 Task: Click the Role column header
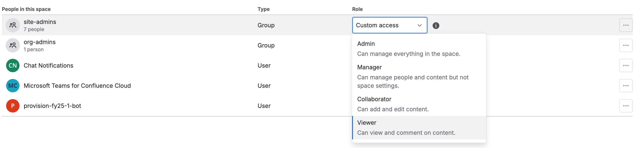[x=357, y=9]
